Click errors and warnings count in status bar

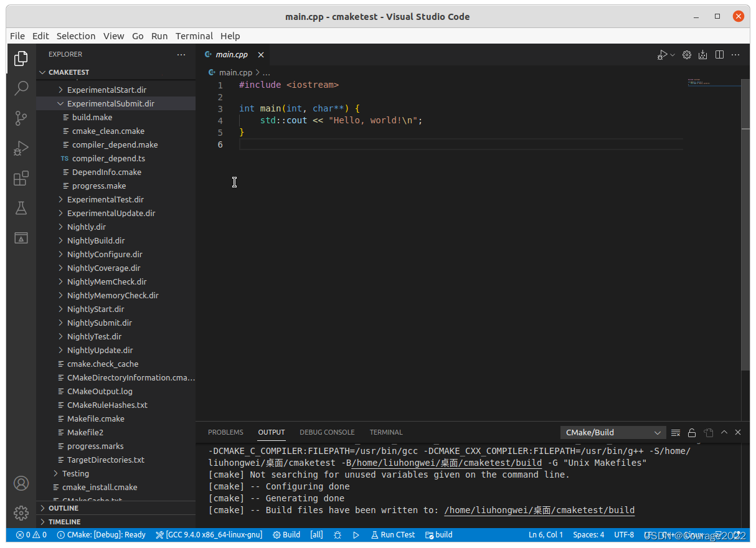point(32,535)
